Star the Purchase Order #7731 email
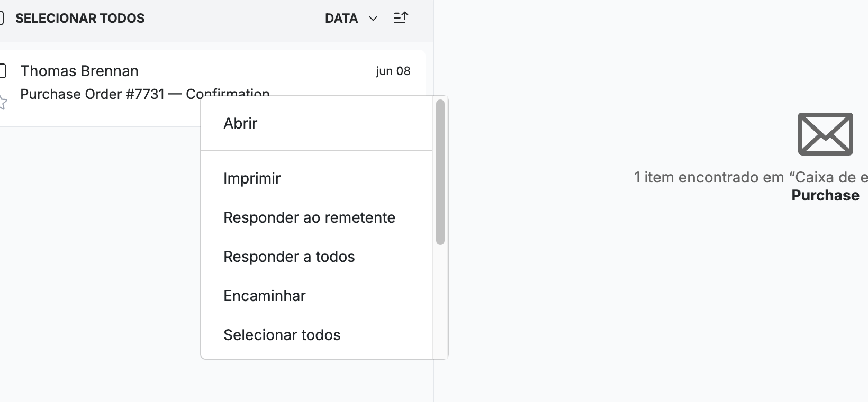The width and height of the screenshot is (868, 402). click(x=3, y=102)
